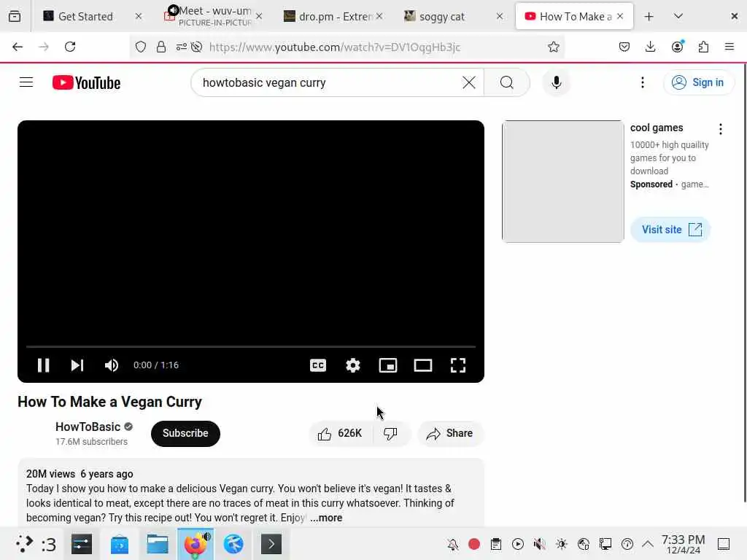The width and height of the screenshot is (747, 560).
Task: Like the video with 626K likes
Action: pos(340,433)
